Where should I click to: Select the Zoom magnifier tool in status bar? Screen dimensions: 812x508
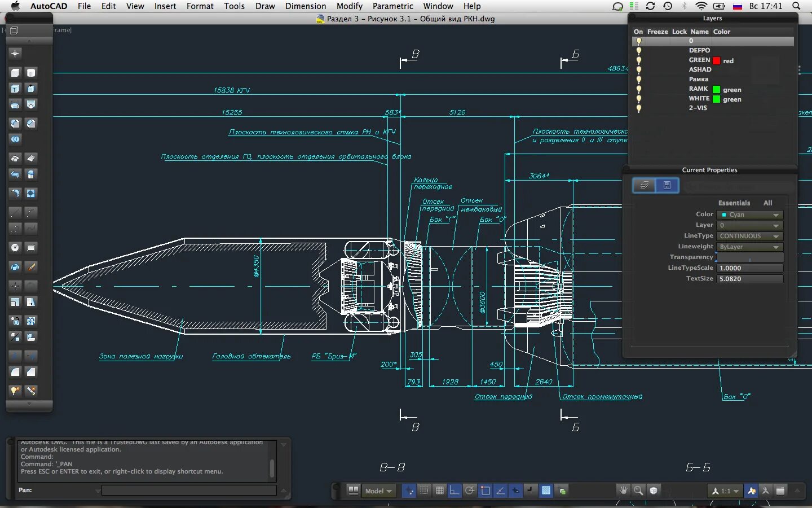pos(638,491)
